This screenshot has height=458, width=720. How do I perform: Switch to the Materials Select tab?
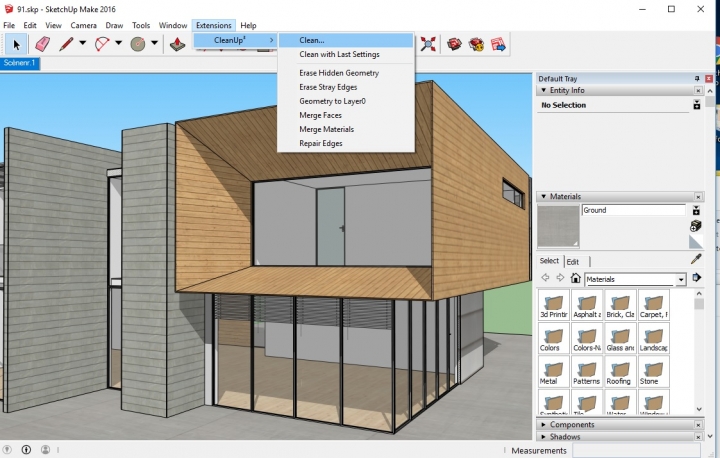click(549, 261)
